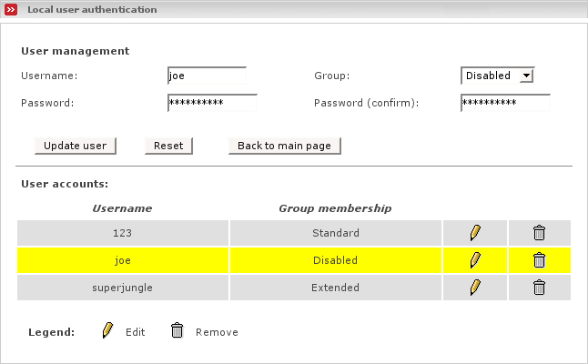This screenshot has width=588, height=364.
Task: Click the Standard group membership cell
Action: (x=335, y=233)
